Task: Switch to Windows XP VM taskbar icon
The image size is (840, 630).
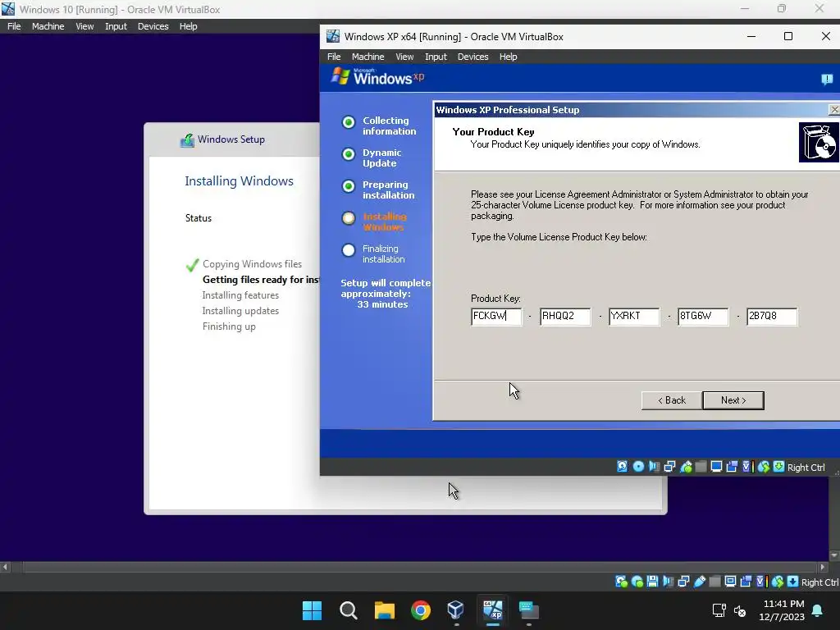Action: 492,610
